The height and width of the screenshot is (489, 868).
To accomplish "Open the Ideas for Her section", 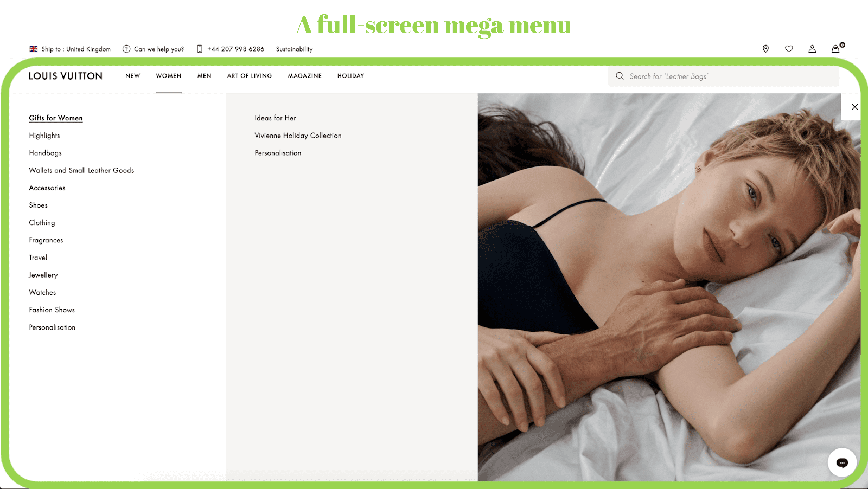I will [x=275, y=117].
